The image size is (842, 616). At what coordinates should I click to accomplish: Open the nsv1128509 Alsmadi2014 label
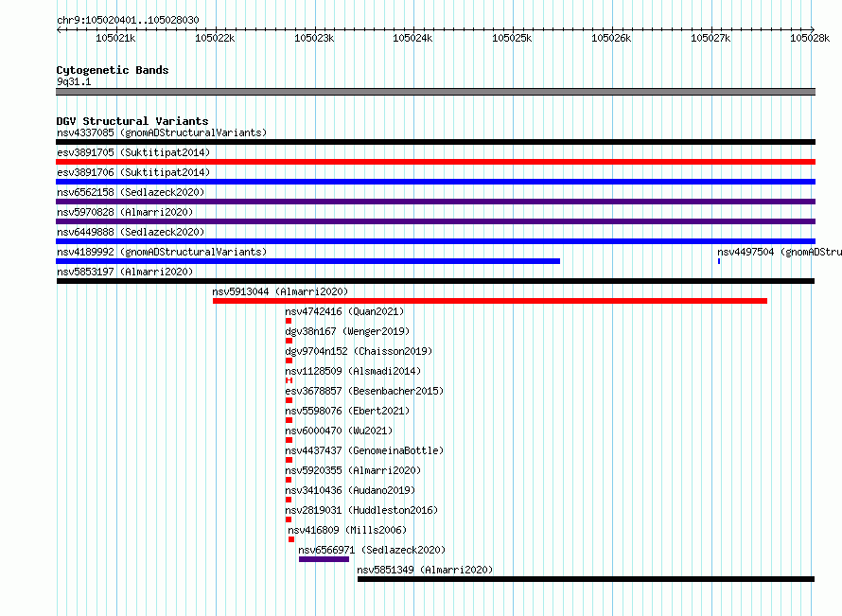pyautogui.click(x=353, y=371)
